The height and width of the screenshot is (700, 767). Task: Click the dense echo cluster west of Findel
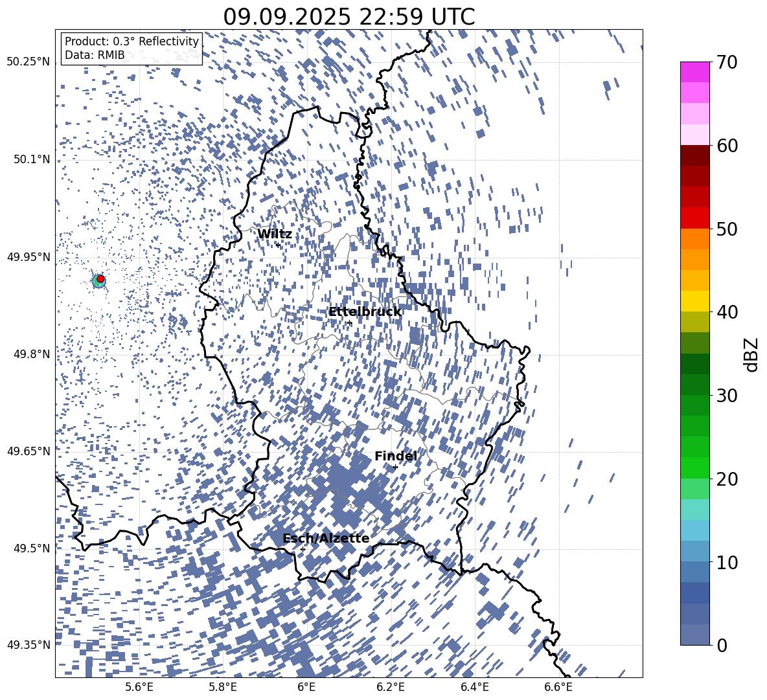[350, 489]
